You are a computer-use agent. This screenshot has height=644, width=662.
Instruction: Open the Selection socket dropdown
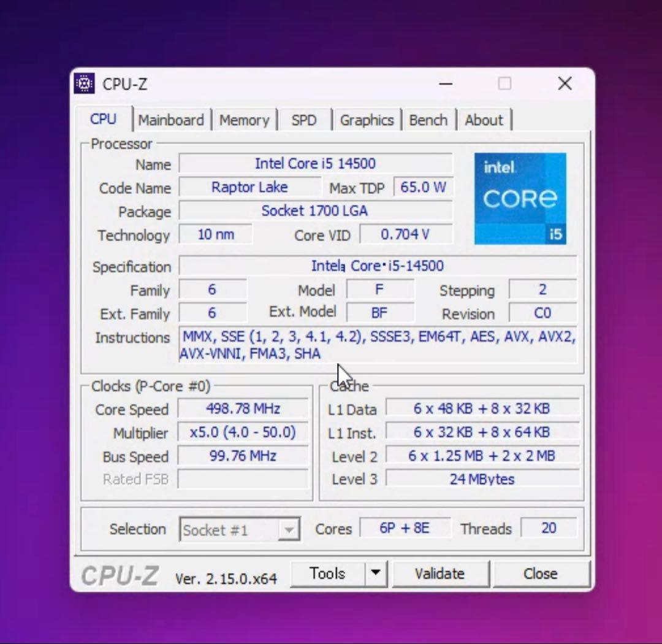(291, 529)
